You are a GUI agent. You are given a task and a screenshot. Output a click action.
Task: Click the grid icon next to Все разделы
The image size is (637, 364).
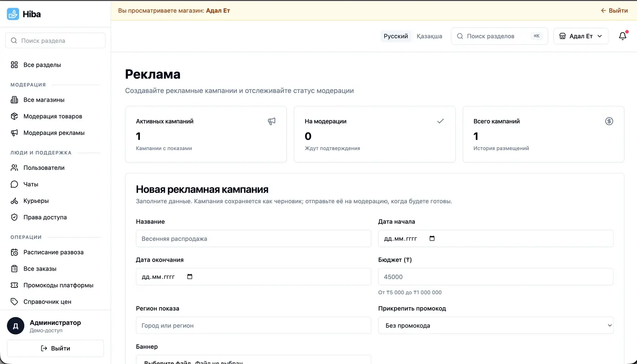(14, 65)
